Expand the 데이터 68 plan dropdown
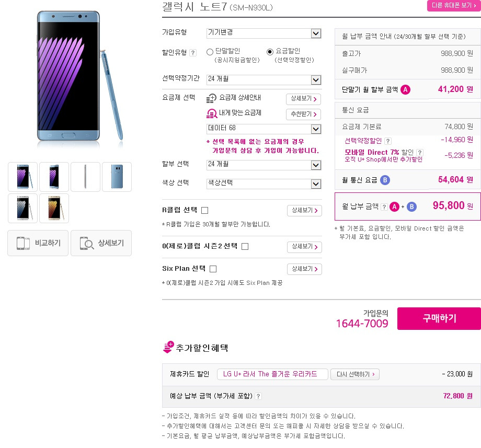Image resolution: width=481 pixels, height=448 pixels. (x=264, y=129)
